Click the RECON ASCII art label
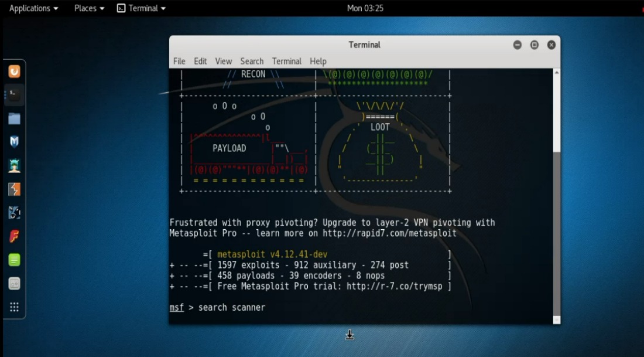644x357 pixels. point(253,74)
